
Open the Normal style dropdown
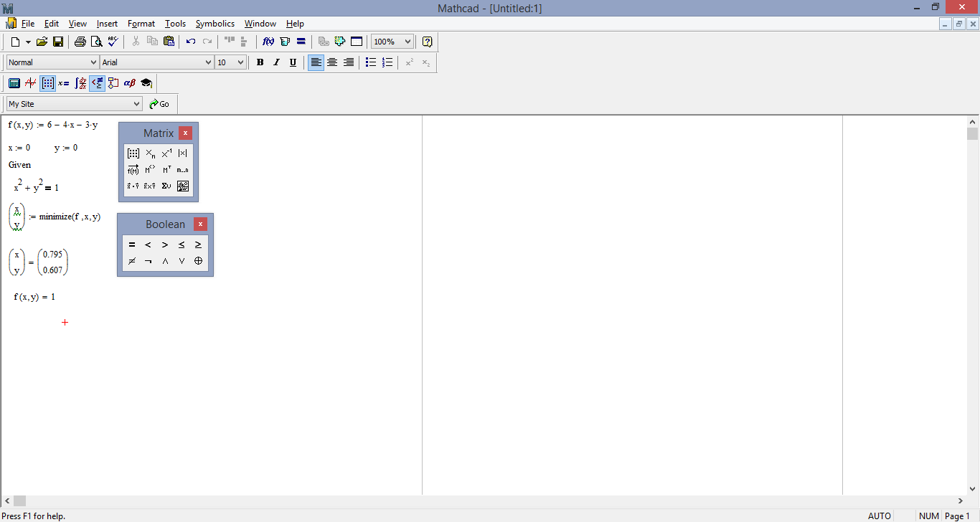pyautogui.click(x=93, y=62)
